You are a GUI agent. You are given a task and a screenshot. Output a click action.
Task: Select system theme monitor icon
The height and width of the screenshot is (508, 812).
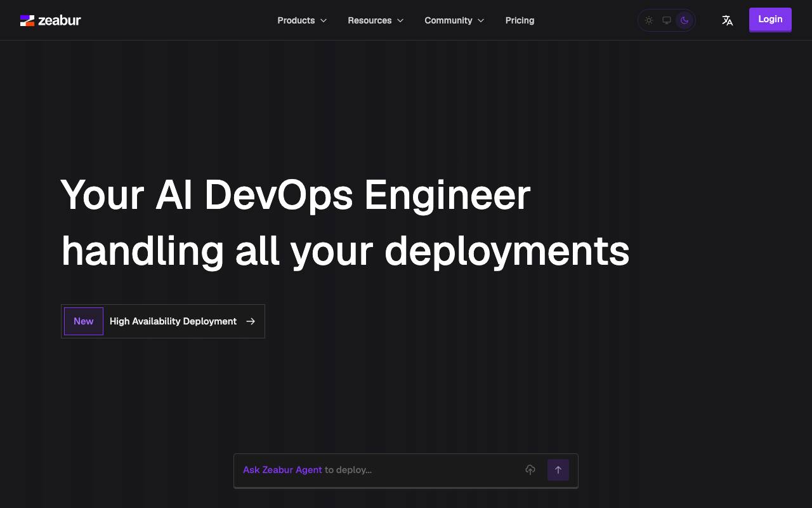click(x=667, y=20)
